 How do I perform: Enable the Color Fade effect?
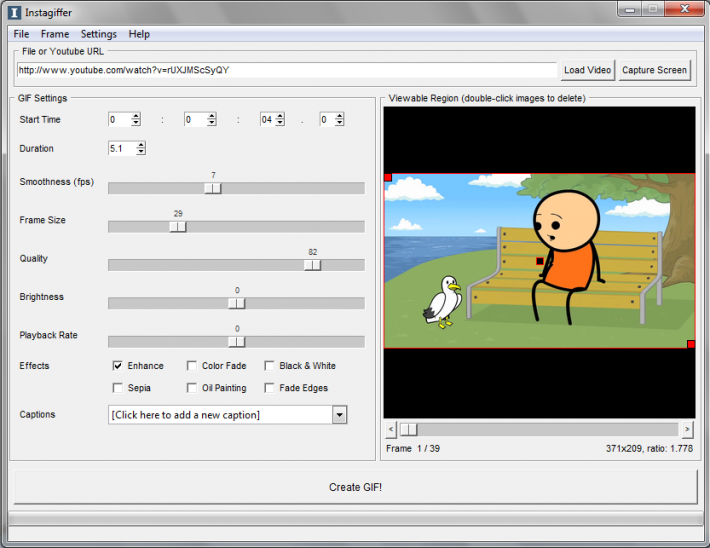coord(192,365)
